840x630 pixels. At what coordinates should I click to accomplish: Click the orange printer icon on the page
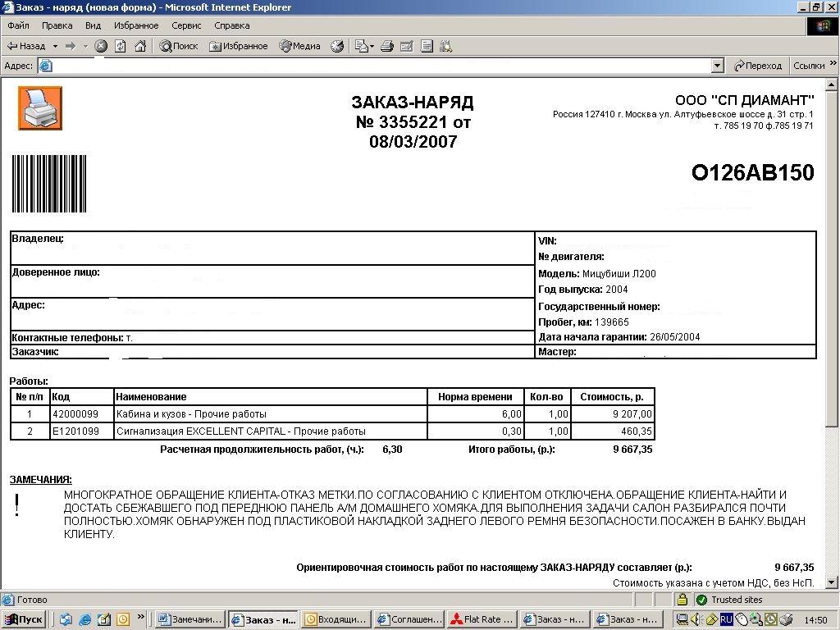39,108
